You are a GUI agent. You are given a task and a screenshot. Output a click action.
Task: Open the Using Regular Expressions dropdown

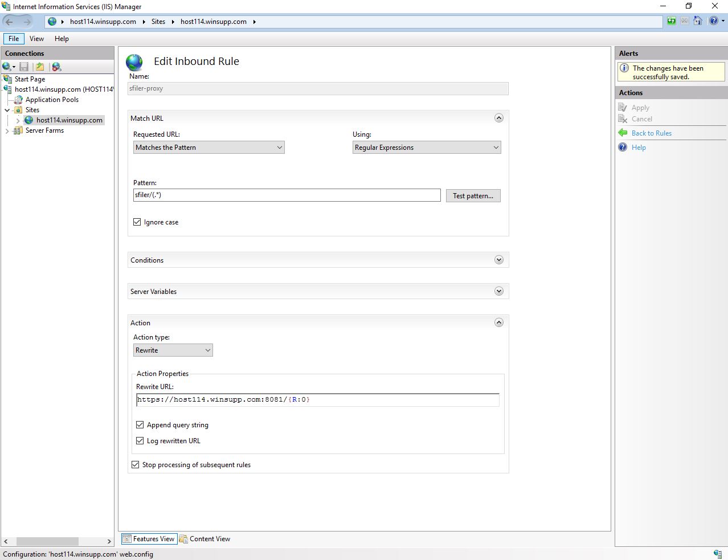click(427, 148)
